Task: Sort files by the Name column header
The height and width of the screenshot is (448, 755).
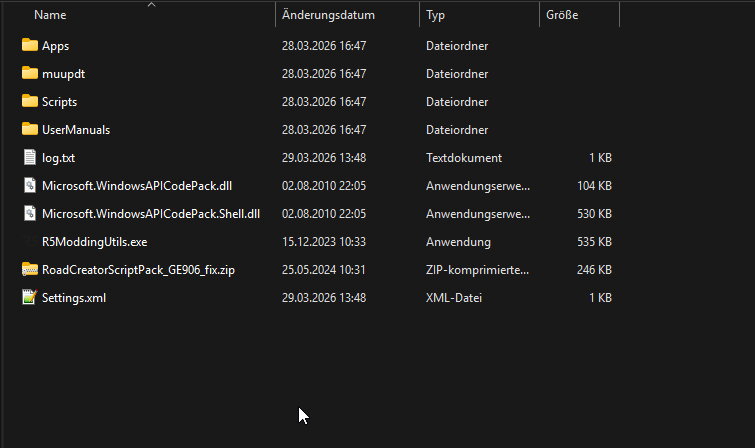Action: [50, 16]
